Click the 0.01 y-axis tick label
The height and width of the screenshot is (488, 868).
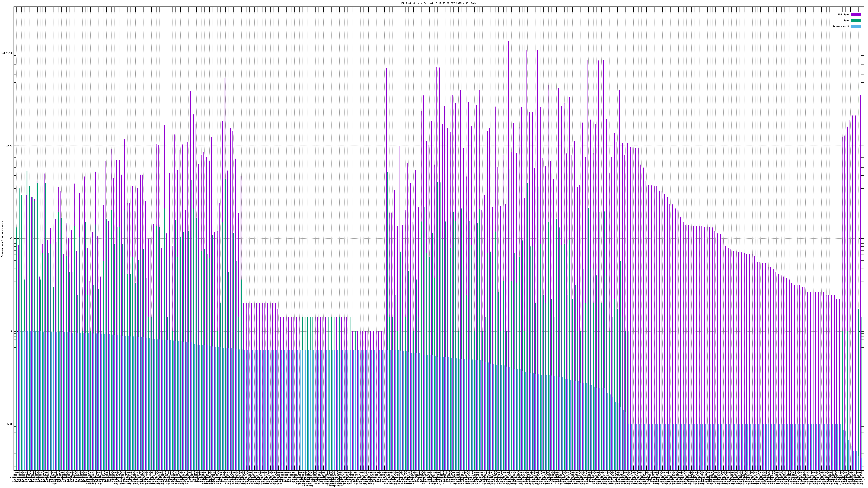(x=9, y=424)
